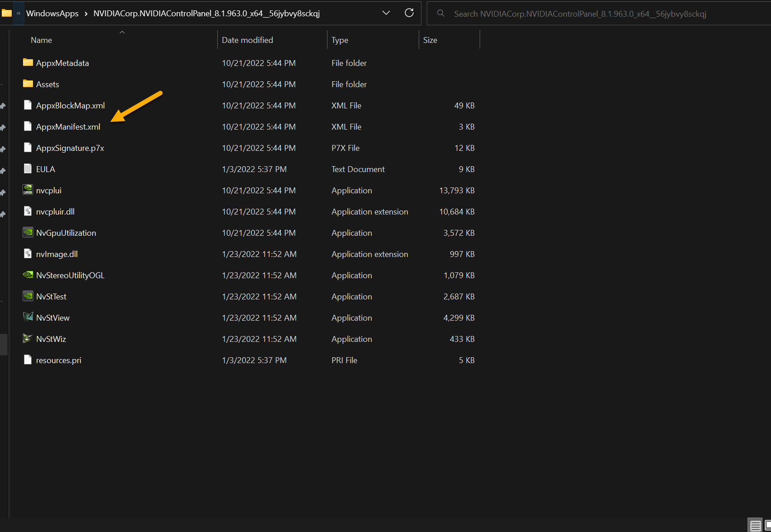This screenshot has height=532, width=771.
Task: Select the NvStWiz file name
Action: click(x=51, y=339)
